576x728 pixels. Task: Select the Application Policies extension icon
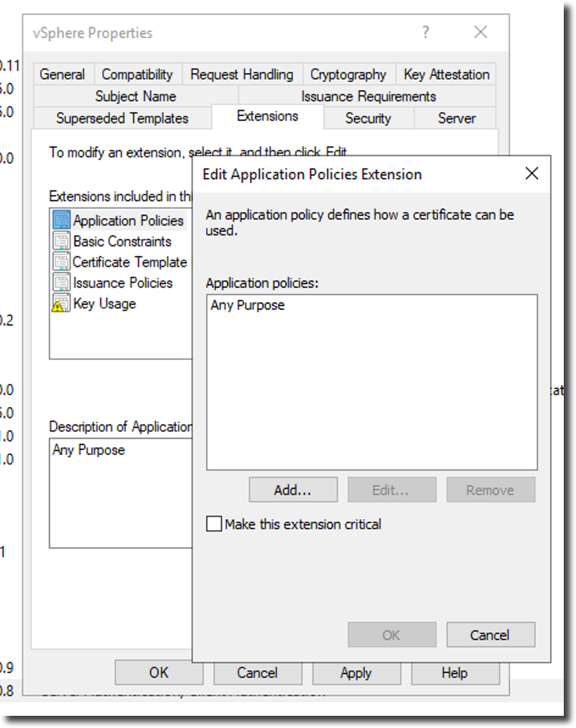61,220
